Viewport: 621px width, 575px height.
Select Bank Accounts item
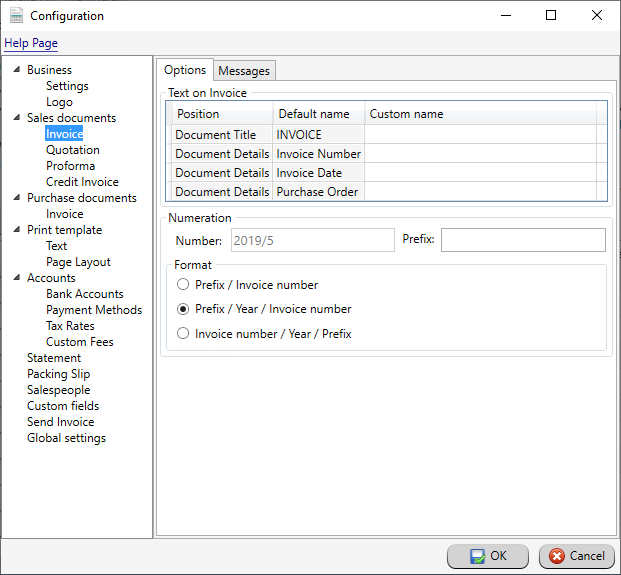(84, 294)
